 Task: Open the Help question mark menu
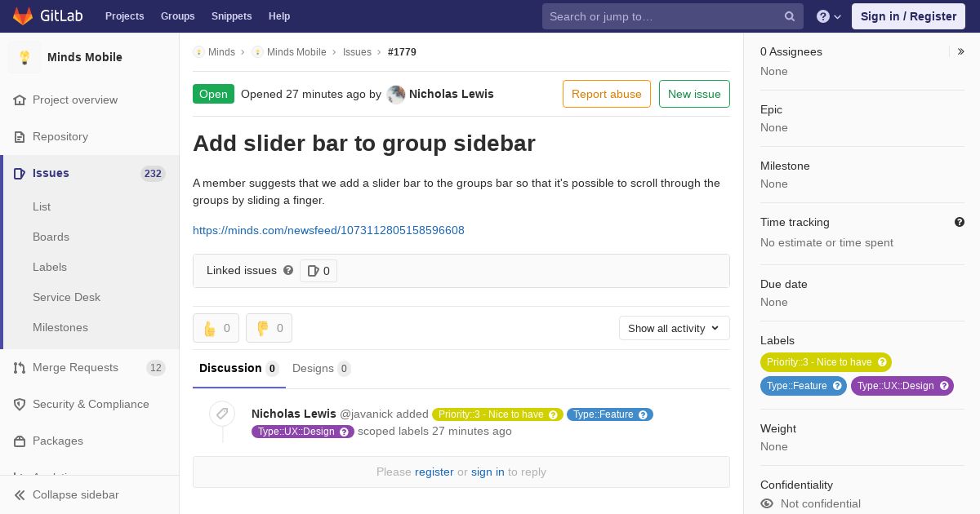pyautogui.click(x=829, y=16)
